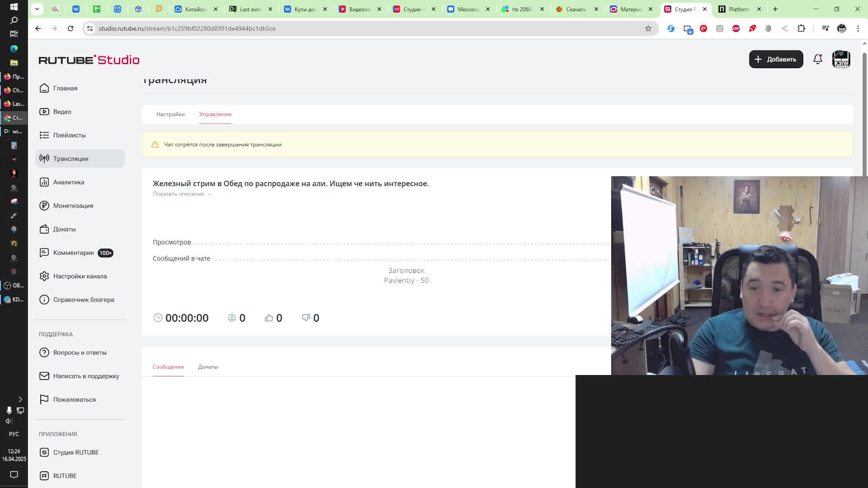Open Аналитика section
The height and width of the screenshot is (488, 868).
coord(68,182)
